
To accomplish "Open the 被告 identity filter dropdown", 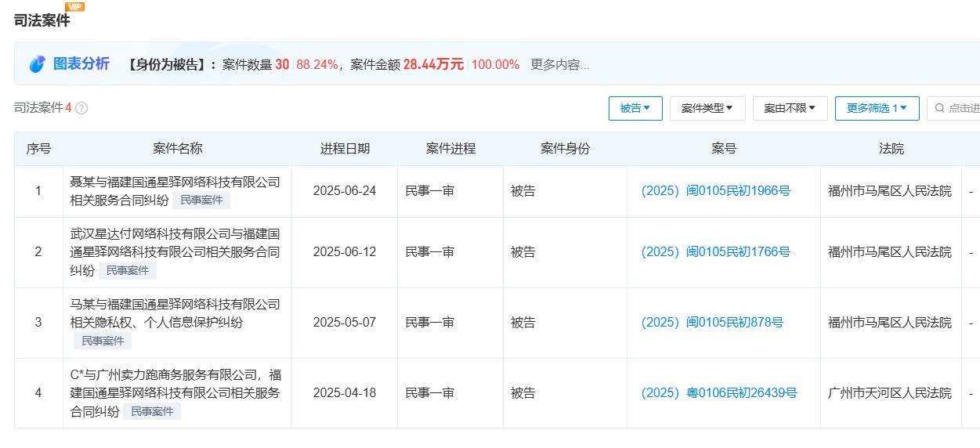I will coord(635,108).
